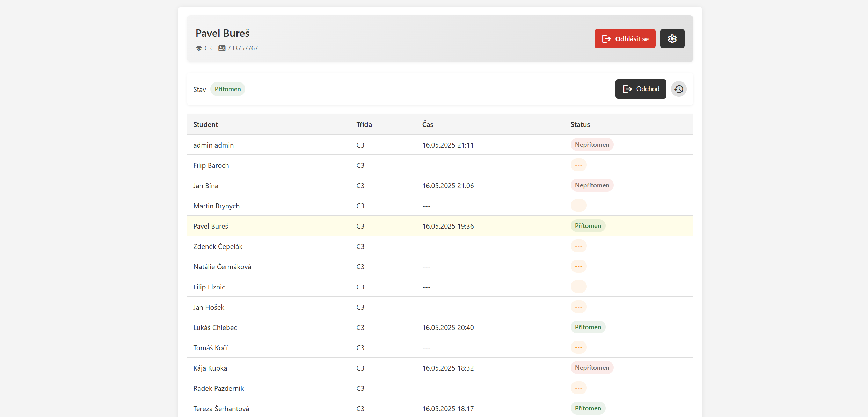Click admin admin's Nepřítomen status badge

pyautogui.click(x=592, y=145)
